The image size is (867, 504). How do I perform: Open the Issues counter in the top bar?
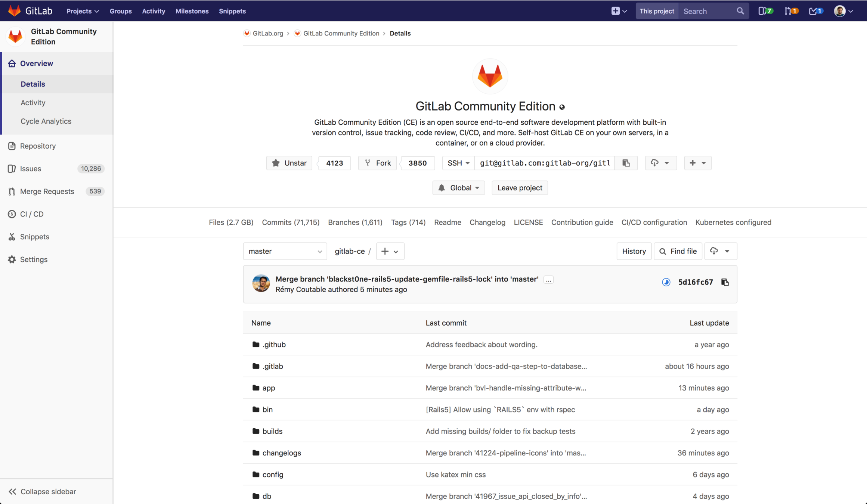pos(765,11)
